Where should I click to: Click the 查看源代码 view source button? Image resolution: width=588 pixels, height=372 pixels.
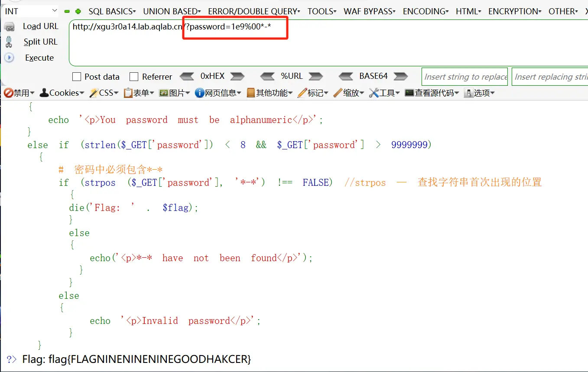pyautogui.click(x=431, y=93)
